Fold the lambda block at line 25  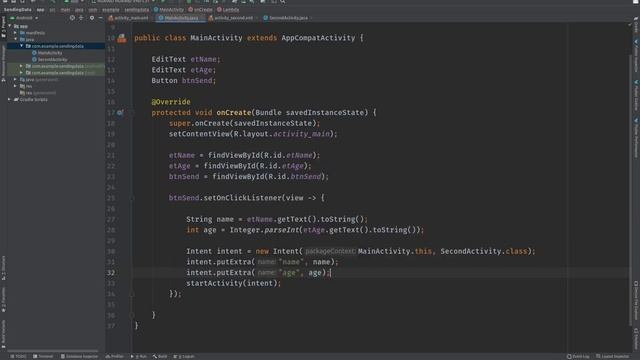(x=132, y=198)
